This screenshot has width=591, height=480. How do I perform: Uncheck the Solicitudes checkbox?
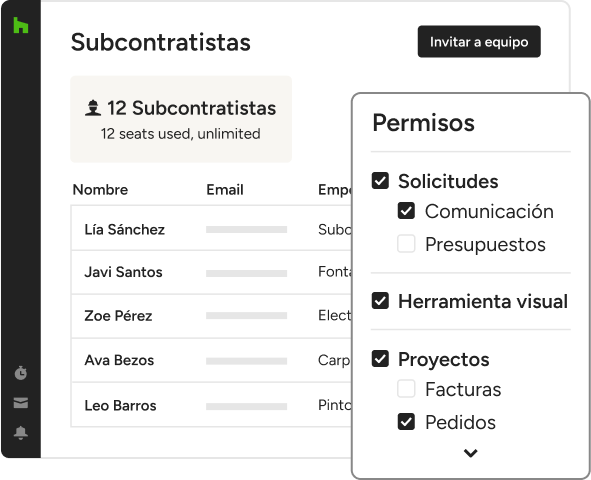[x=380, y=180]
